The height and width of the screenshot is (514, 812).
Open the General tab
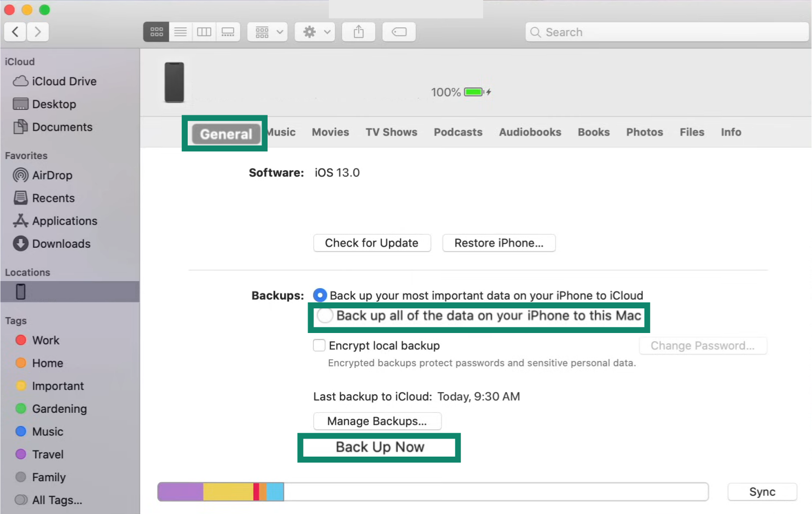tap(224, 133)
